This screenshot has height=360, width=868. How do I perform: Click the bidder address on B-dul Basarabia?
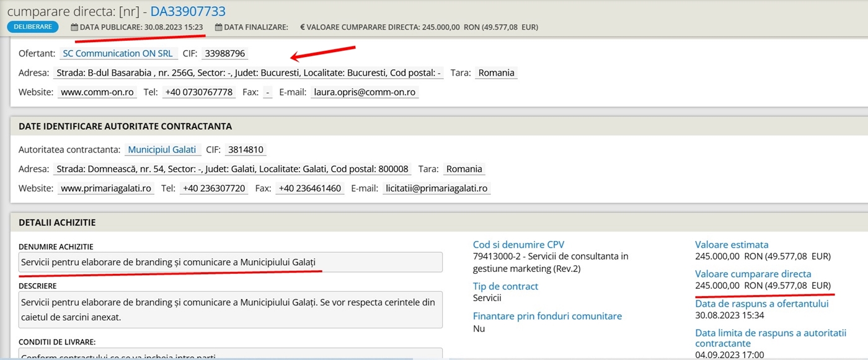[249, 73]
